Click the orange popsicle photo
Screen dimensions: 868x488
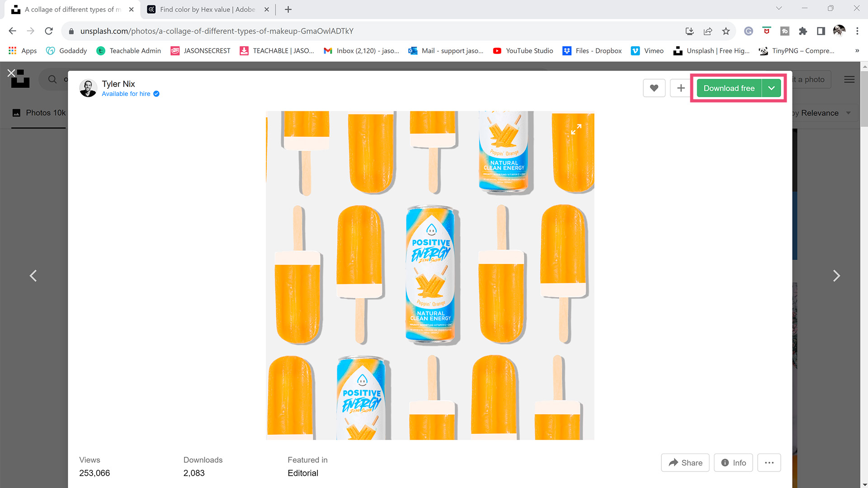click(430, 275)
